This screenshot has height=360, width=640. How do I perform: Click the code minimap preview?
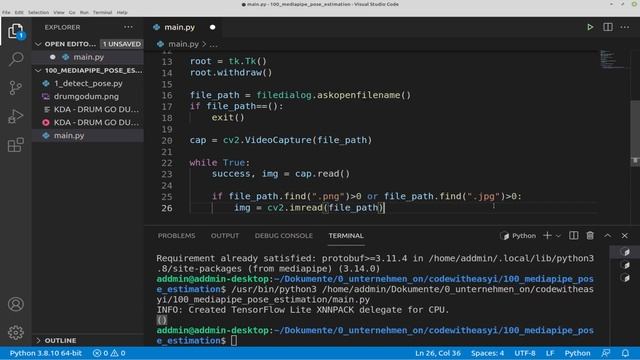[612, 59]
